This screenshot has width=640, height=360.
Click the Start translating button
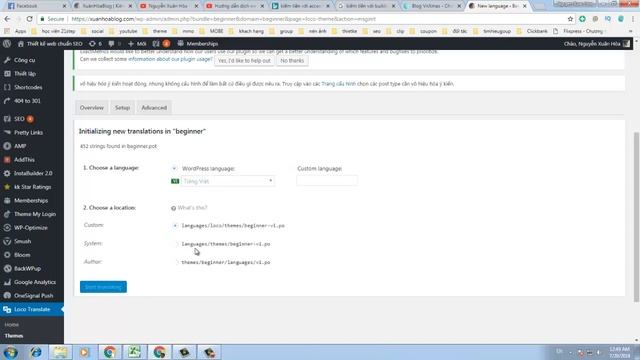(103, 287)
